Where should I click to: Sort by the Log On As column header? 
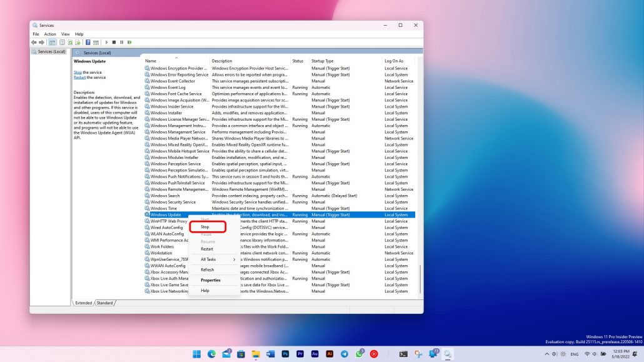click(398, 61)
